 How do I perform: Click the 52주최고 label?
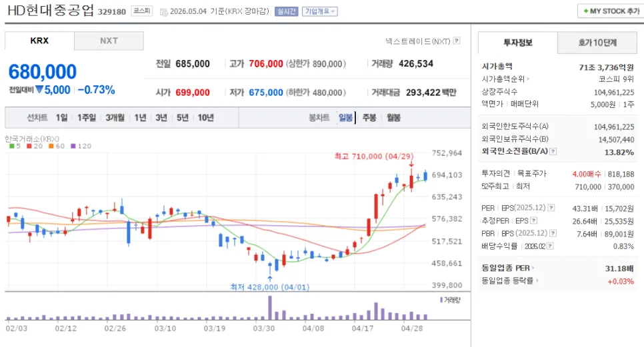pos(495,186)
